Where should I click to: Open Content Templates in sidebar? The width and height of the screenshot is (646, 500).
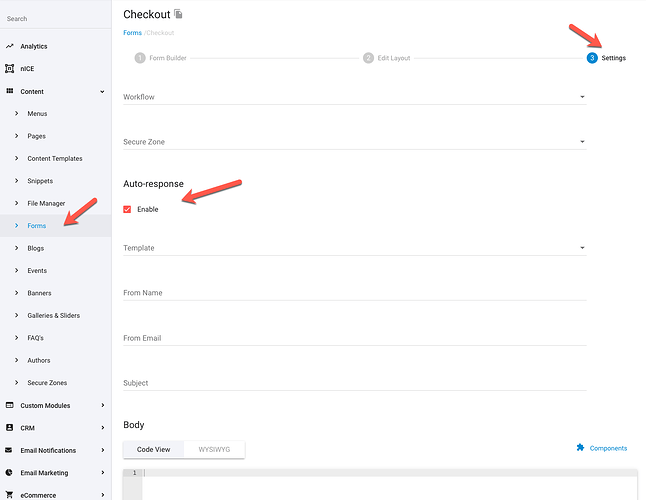[55, 158]
